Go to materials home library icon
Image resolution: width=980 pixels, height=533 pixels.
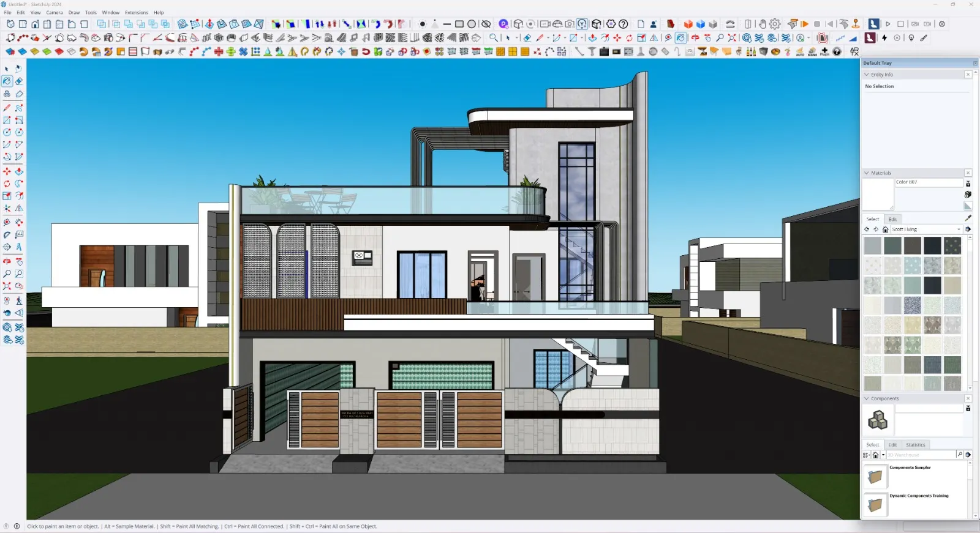(885, 229)
